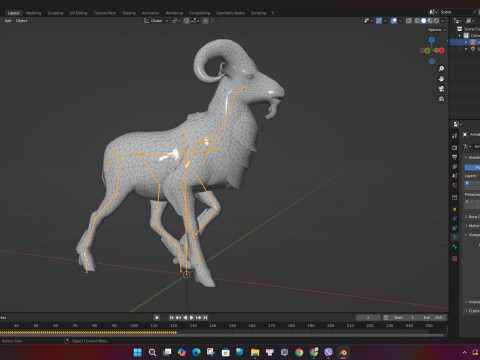
Task: Open the Object Constraints properties tab
Action: click(454, 228)
